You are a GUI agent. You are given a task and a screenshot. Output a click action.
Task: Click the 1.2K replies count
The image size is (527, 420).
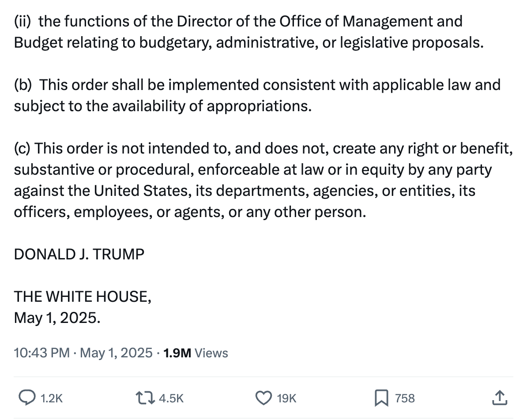[52, 398]
